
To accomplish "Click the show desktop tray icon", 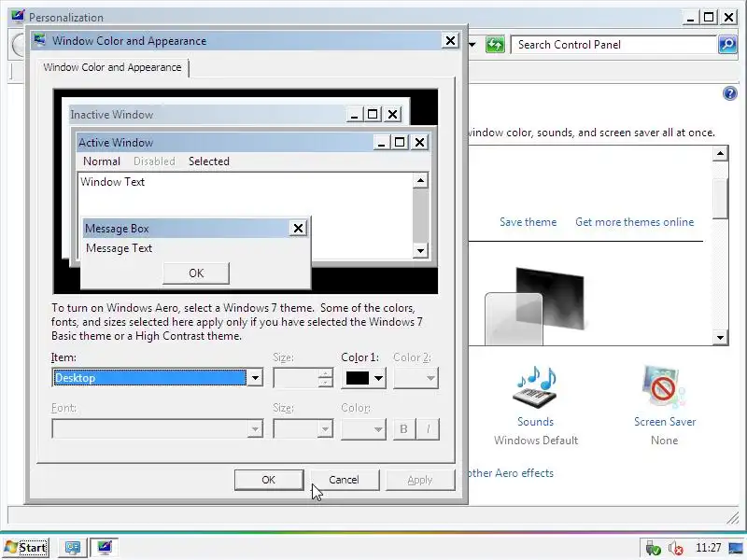I will point(736,548).
